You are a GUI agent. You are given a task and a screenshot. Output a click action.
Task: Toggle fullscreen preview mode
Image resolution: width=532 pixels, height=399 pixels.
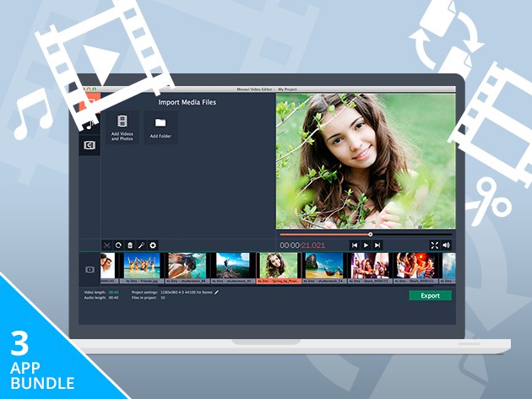coord(435,245)
